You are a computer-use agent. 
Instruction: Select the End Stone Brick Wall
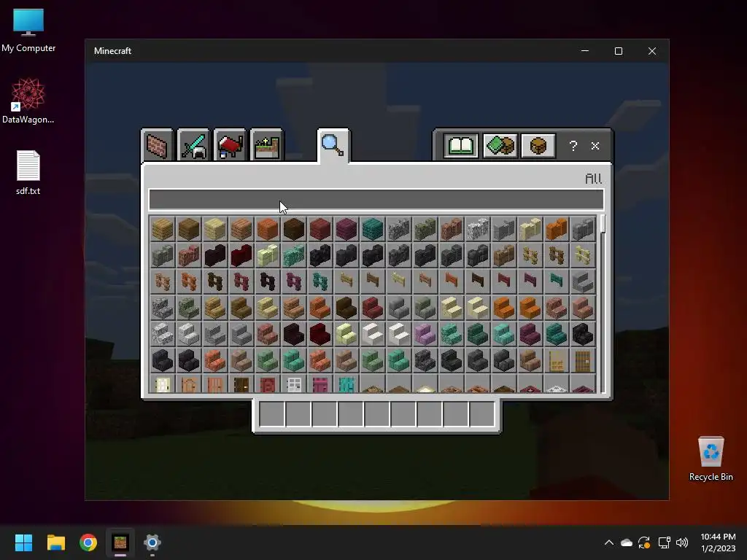point(267,255)
